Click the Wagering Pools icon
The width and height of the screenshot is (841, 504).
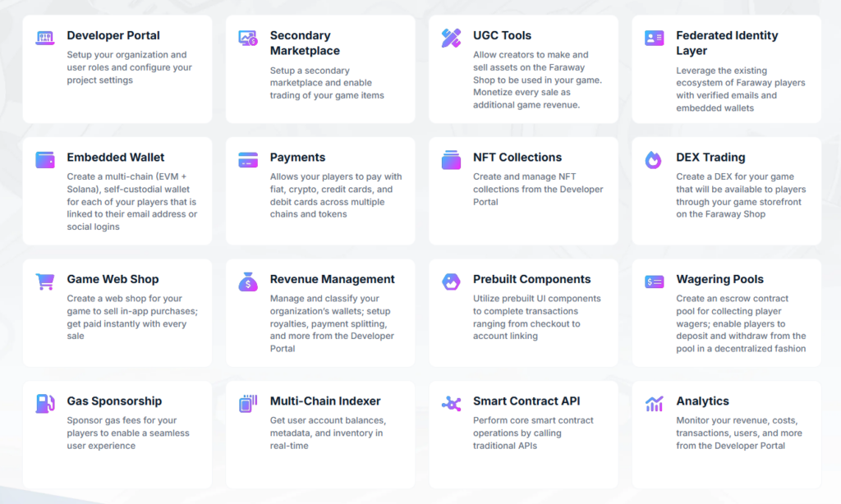coord(654,282)
